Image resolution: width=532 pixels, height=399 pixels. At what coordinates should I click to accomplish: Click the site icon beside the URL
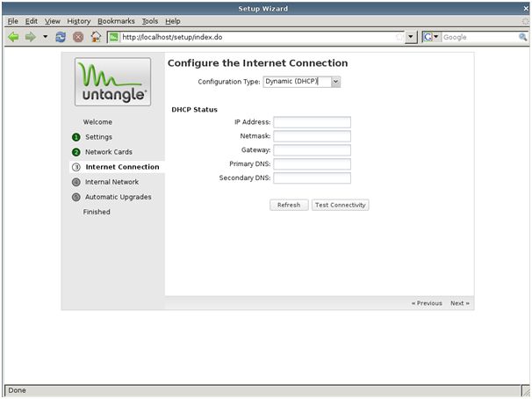[x=114, y=38]
